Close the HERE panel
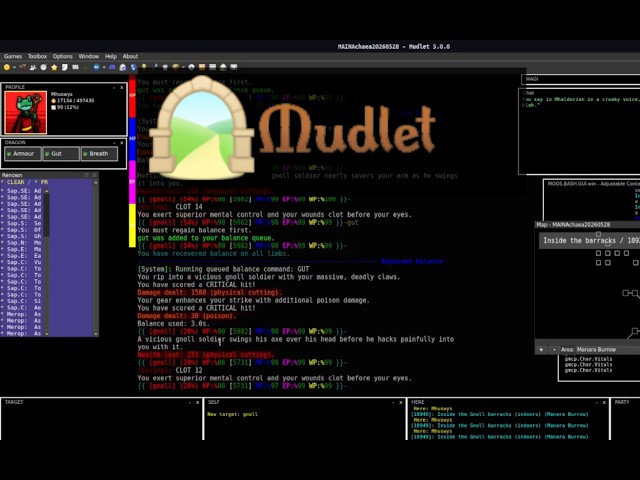The width and height of the screenshot is (640, 480). (x=604, y=402)
